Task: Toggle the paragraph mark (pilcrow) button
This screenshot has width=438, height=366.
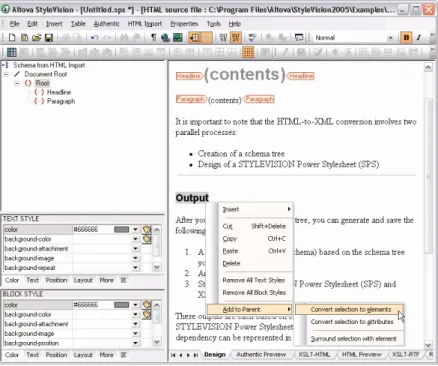Action: 153,38
